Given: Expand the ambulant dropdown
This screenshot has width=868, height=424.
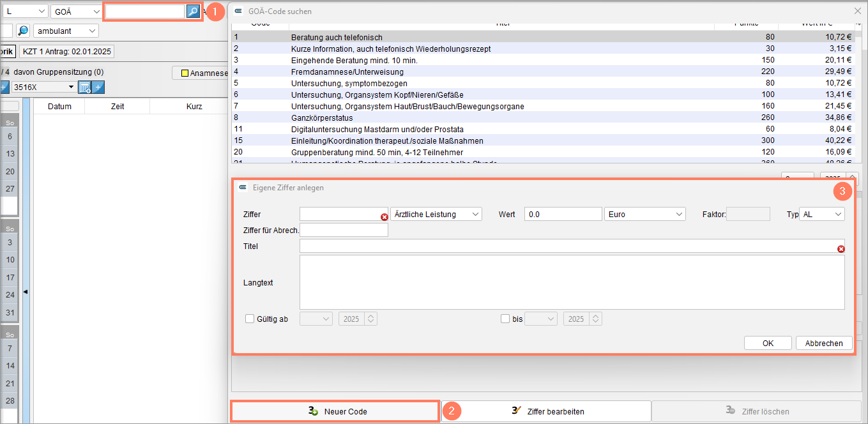Looking at the screenshot, I should click(x=66, y=31).
